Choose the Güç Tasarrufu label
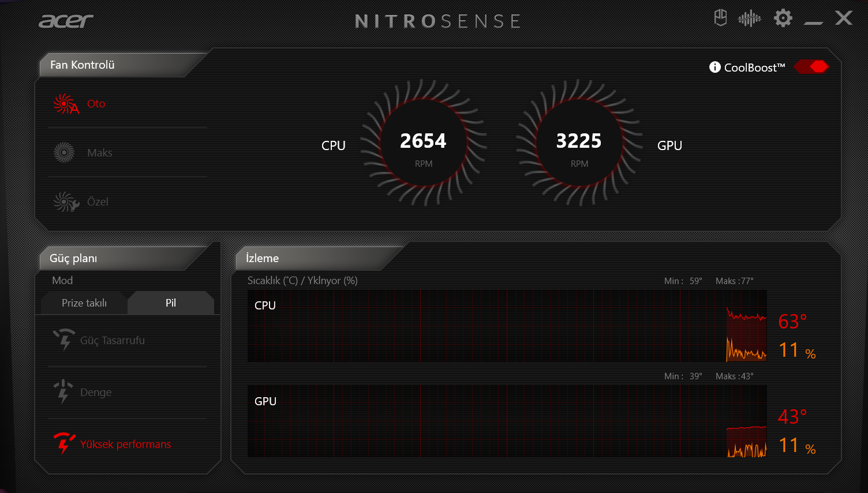The height and width of the screenshot is (493, 868). click(113, 341)
